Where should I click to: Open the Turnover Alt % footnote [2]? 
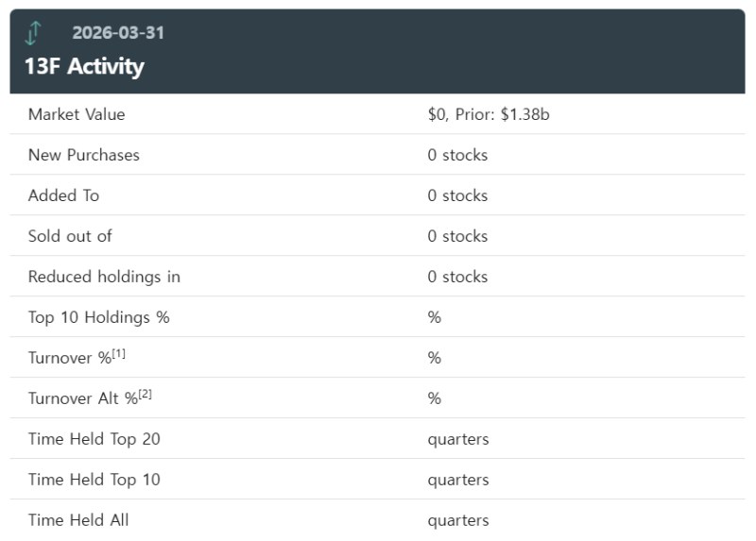tap(146, 395)
